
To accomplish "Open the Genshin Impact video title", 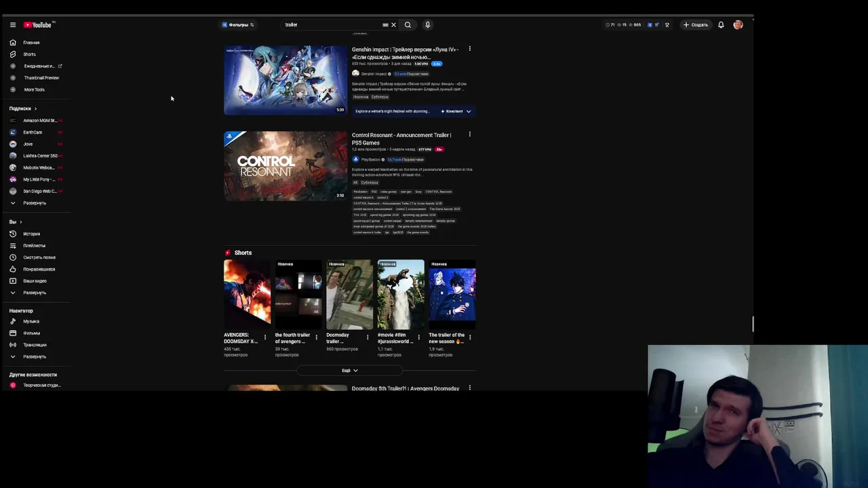I will click(x=406, y=54).
